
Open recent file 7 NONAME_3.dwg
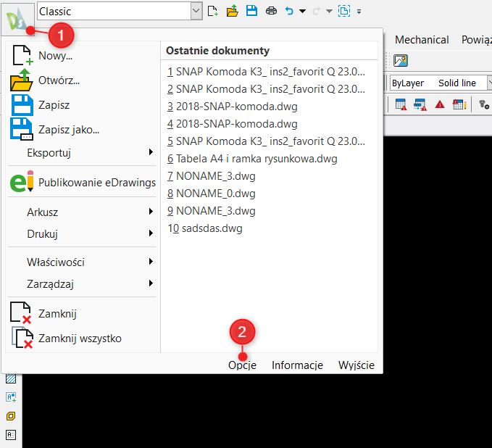pos(212,176)
